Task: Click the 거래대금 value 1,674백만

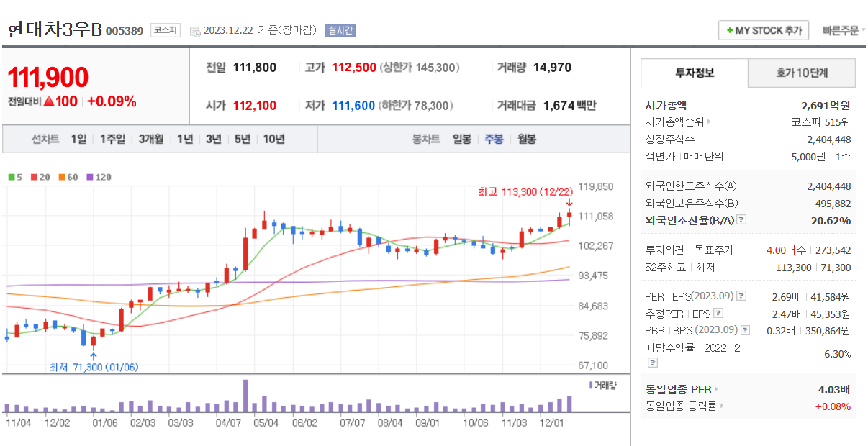Action: (x=570, y=106)
